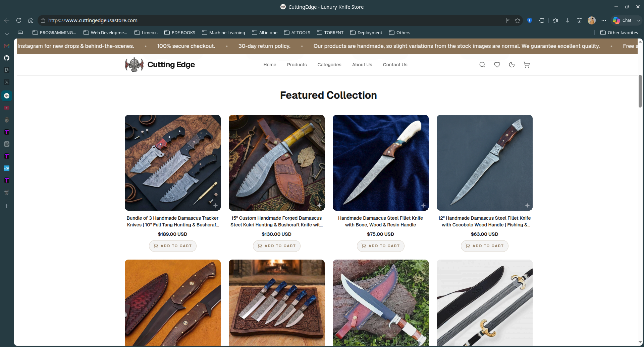Open Contact Us page
644x347 pixels.
click(x=395, y=65)
